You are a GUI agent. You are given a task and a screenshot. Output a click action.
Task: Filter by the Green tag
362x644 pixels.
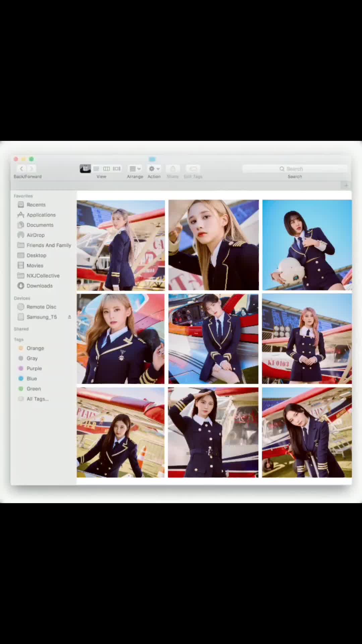[x=29, y=389]
